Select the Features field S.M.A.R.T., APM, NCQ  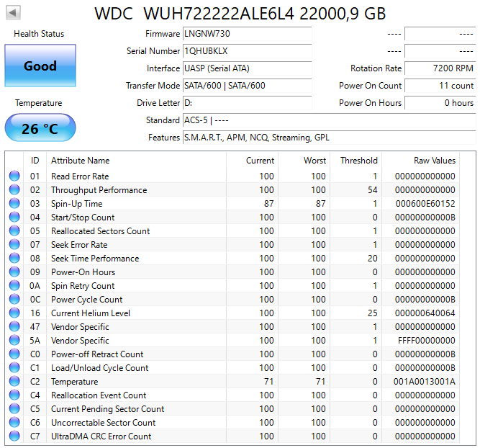click(330, 138)
